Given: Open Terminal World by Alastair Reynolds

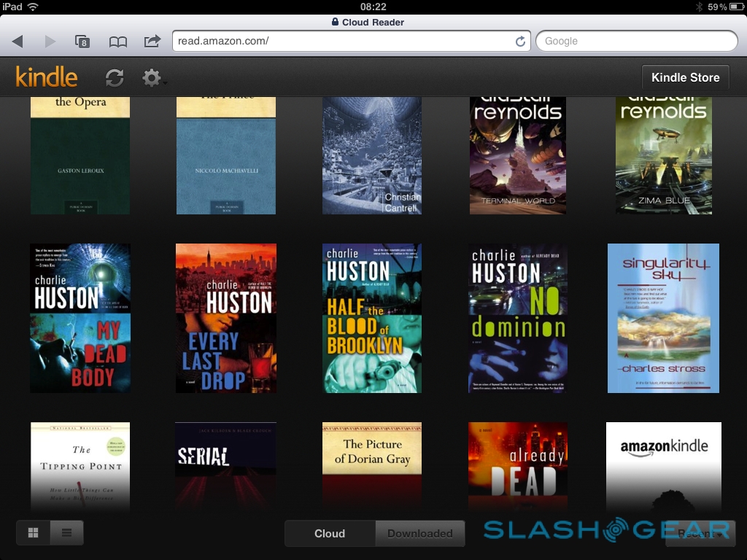Looking at the screenshot, I should [x=518, y=156].
